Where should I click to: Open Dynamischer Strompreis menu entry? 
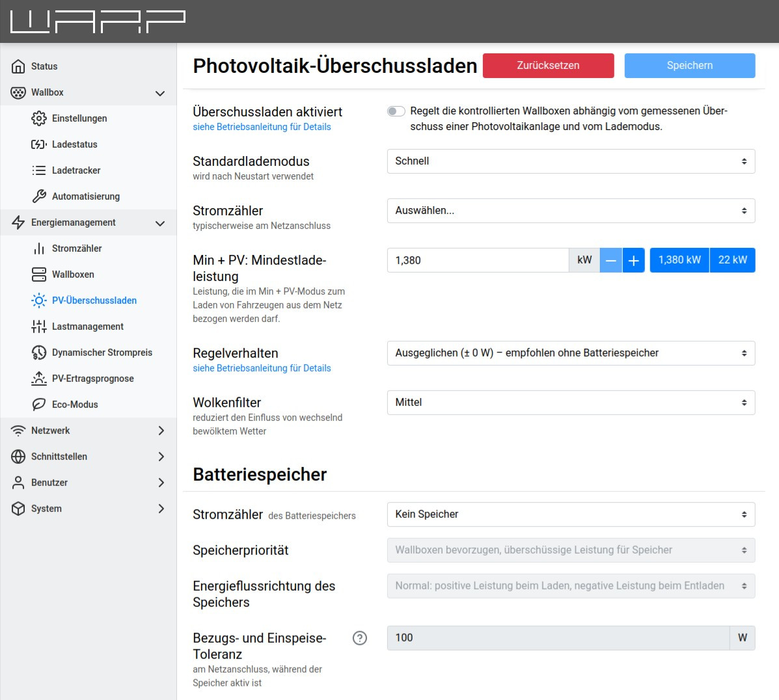tap(102, 353)
